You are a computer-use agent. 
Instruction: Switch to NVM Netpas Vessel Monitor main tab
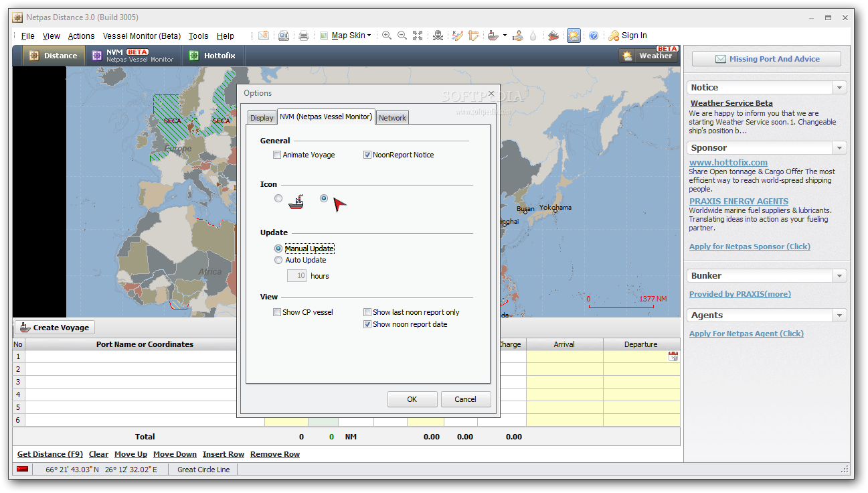133,56
